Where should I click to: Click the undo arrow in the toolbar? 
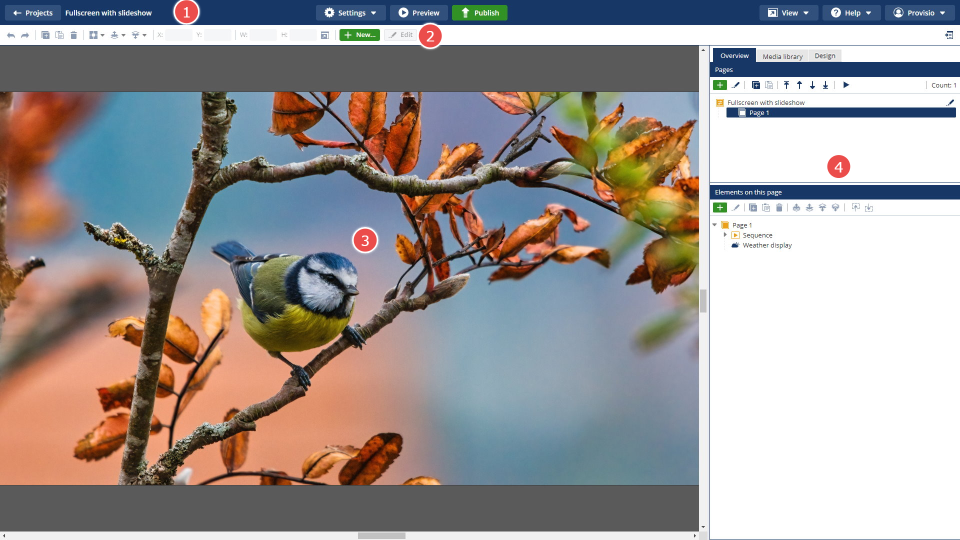point(11,35)
